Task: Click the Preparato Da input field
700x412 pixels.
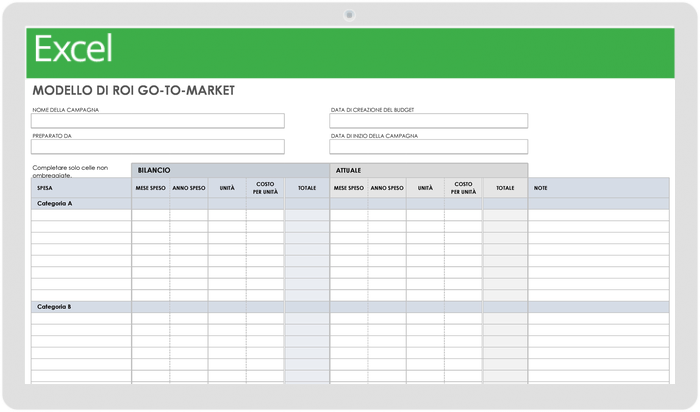Action: [x=158, y=147]
